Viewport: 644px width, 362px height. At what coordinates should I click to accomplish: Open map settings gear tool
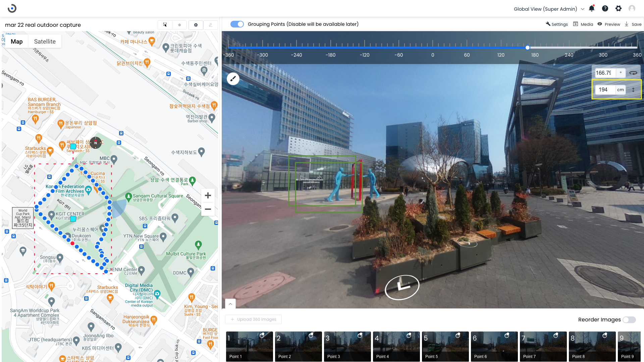(196, 25)
